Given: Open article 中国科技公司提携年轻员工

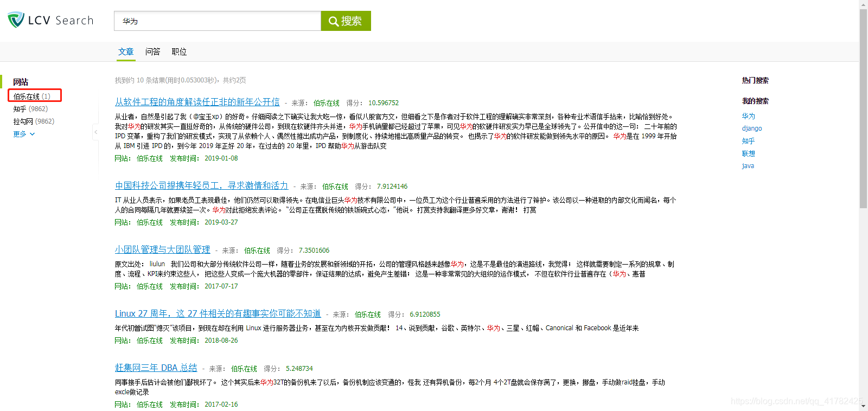Looking at the screenshot, I should [201, 185].
